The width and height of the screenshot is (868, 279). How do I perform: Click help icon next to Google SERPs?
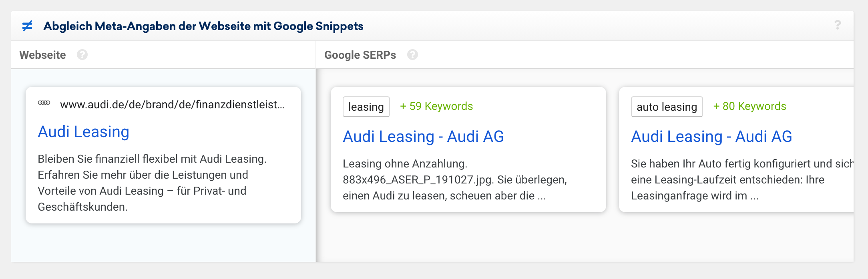click(412, 55)
